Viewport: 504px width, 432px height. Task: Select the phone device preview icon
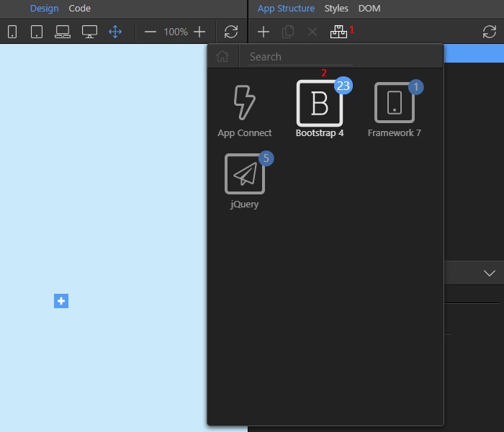(12, 32)
